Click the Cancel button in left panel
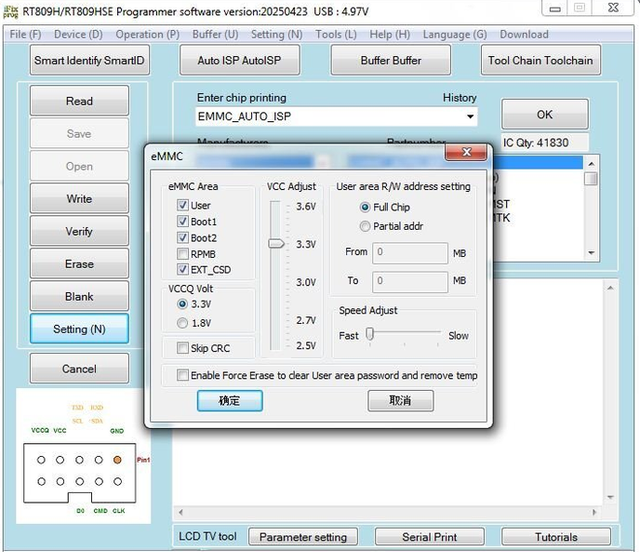The height and width of the screenshot is (552, 640). pos(79,369)
